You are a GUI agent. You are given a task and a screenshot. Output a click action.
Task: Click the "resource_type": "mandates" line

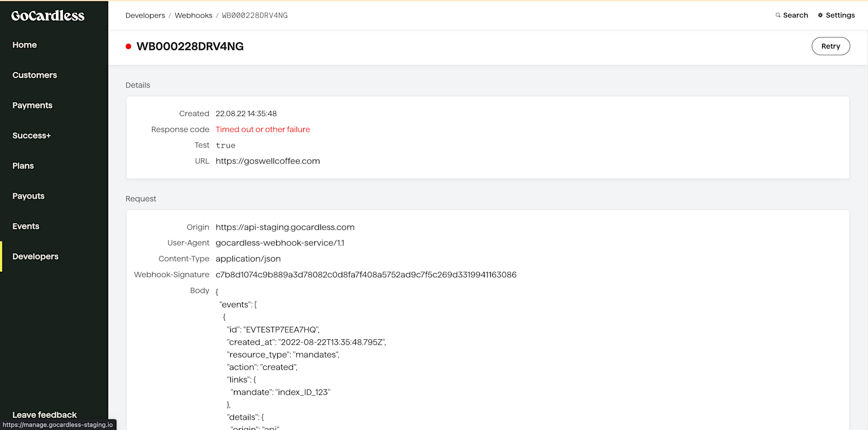(283, 354)
